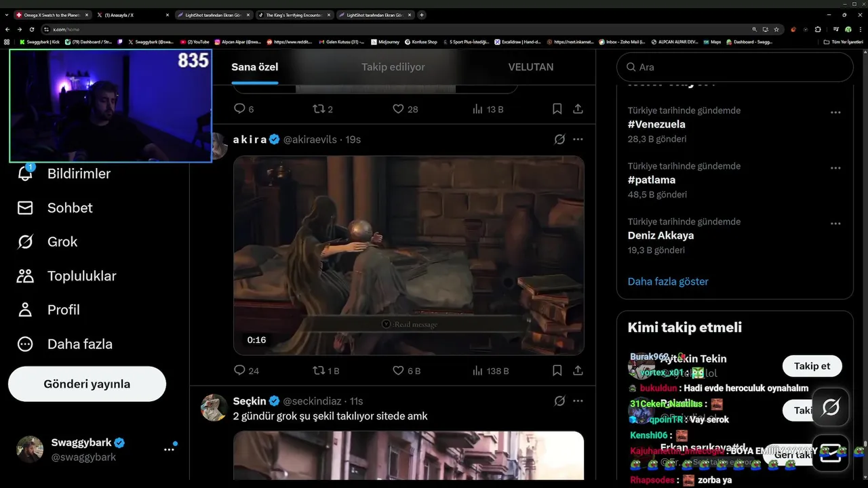This screenshot has height=488, width=868.
Task: Repost the top post with 2 reposts
Action: (x=319, y=108)
